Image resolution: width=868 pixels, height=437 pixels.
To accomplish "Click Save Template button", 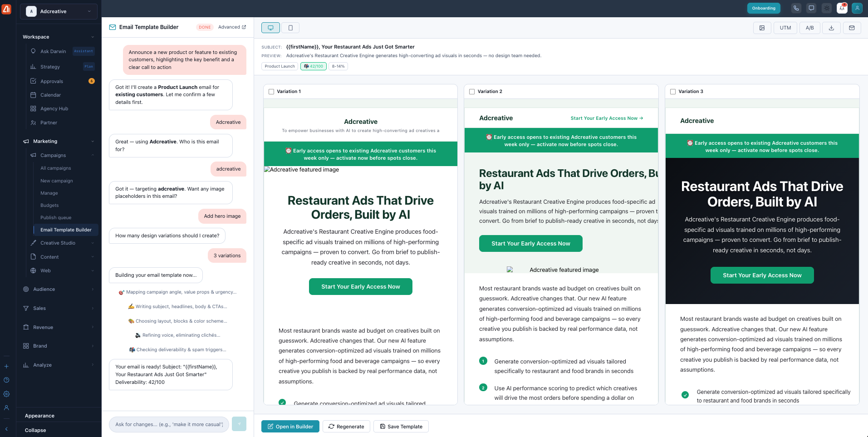I will (401, 427).
